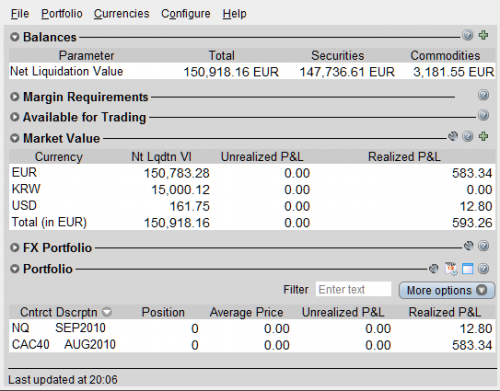
Task: Collapse the Balances section
Action: point(15,37)
